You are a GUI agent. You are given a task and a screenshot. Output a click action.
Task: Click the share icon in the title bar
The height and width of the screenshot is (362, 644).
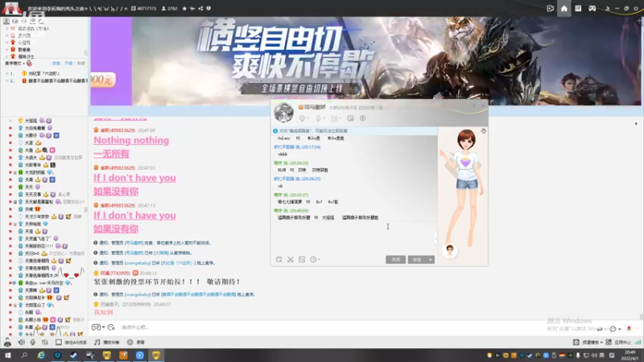coord(200,8)
